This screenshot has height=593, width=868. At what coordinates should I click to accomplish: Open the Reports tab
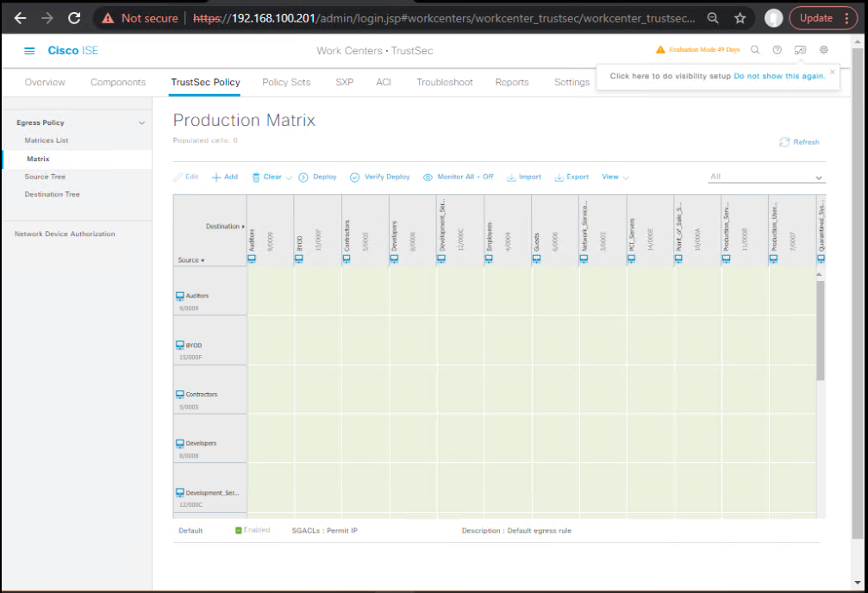512,82
